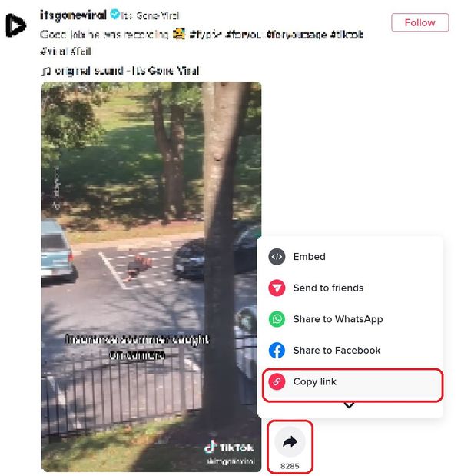Open the itsgoneviral username link

click(x=73, y=15)
